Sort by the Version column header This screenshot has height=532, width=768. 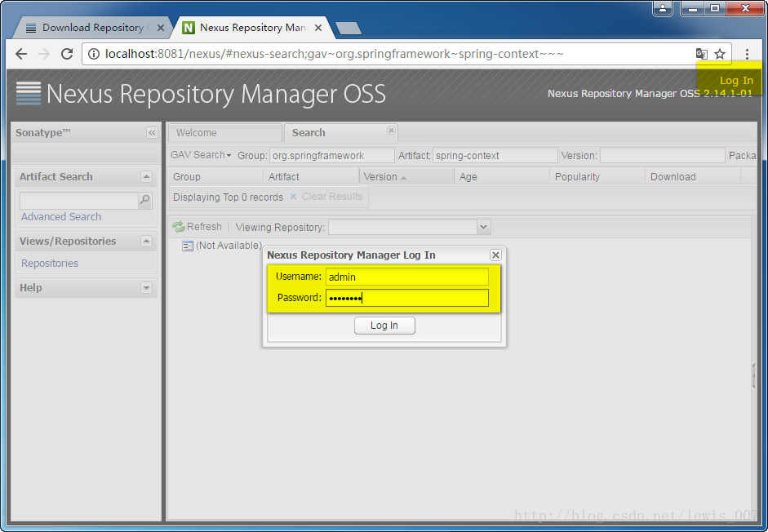406,176
